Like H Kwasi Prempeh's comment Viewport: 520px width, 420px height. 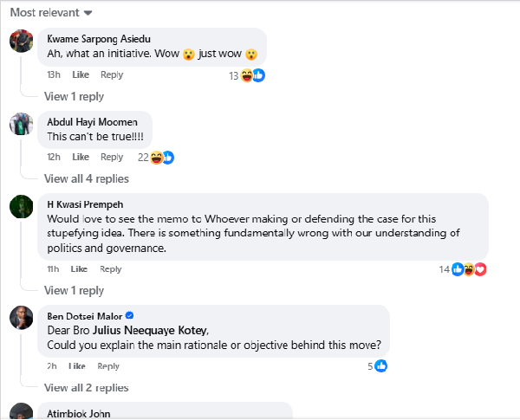(79, 269)
